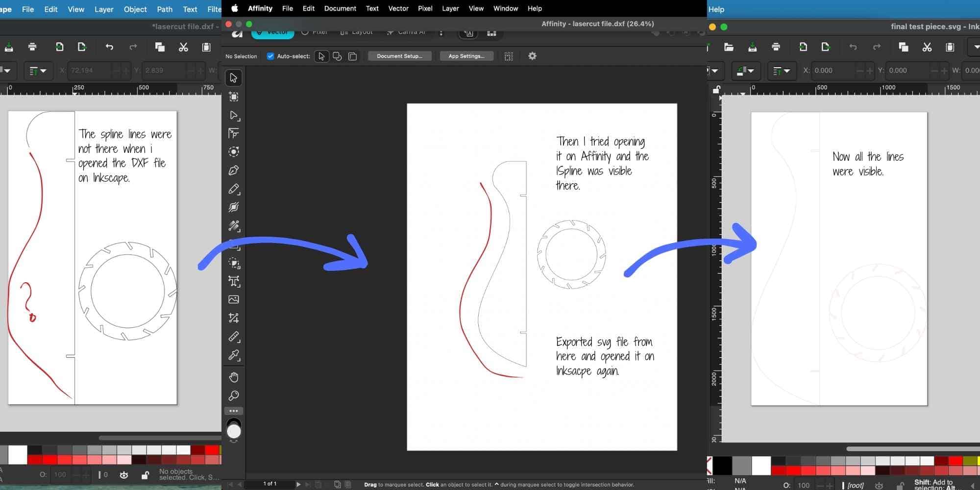Screen dimensions: 980x490
Task: Click the gear icon in Affinity's context toolbar
Action: click(x=532, y=56)
